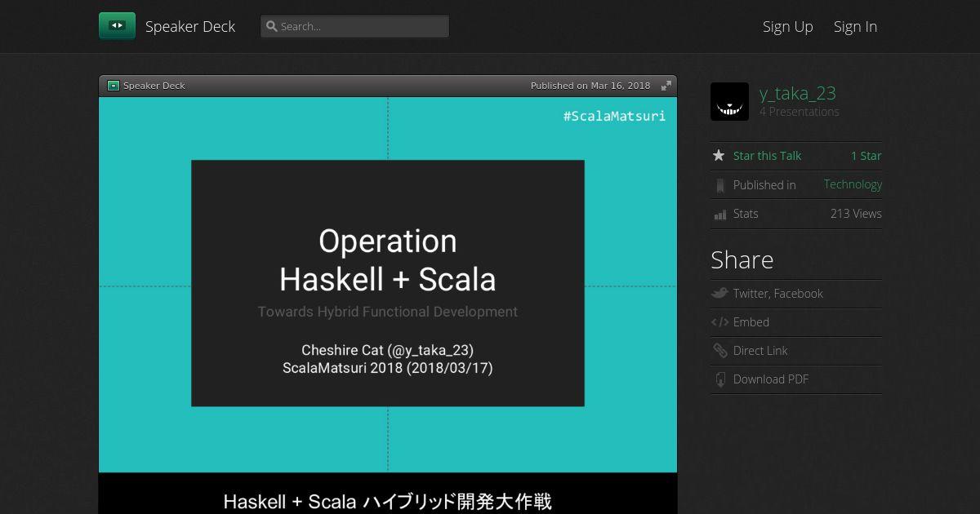Click the magnifying glass search icon

point(272,26)
